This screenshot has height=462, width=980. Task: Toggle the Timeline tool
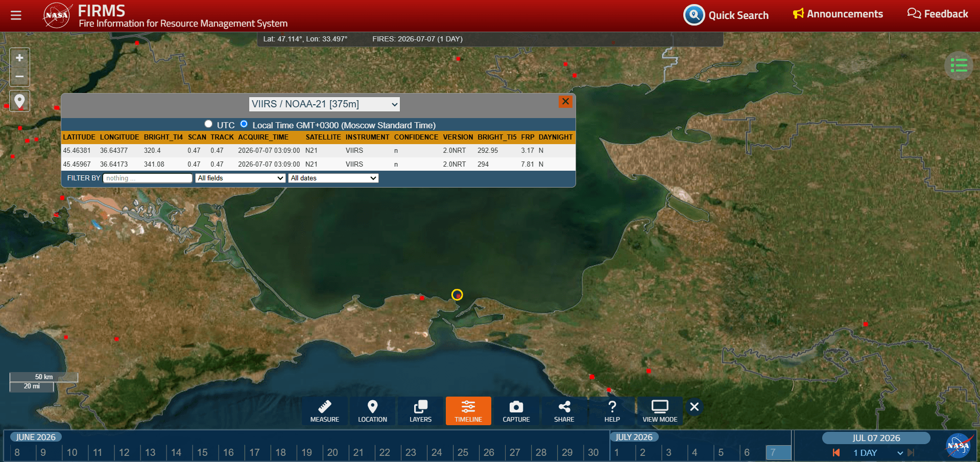tap(468, 411)
